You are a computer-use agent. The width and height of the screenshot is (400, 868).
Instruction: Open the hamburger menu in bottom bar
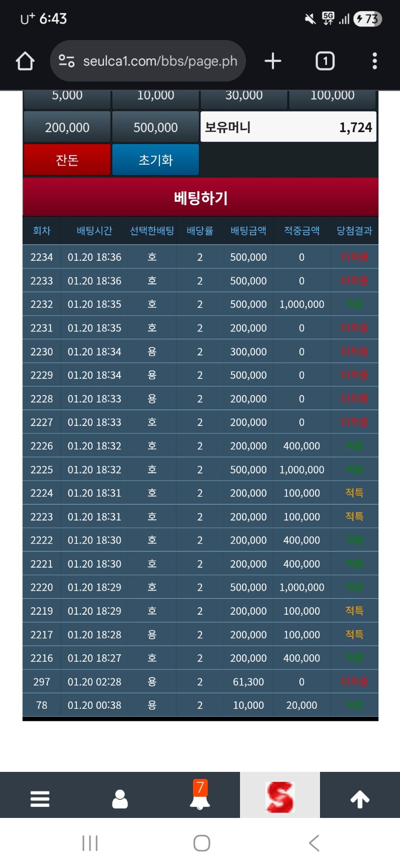tap(40, 799)
